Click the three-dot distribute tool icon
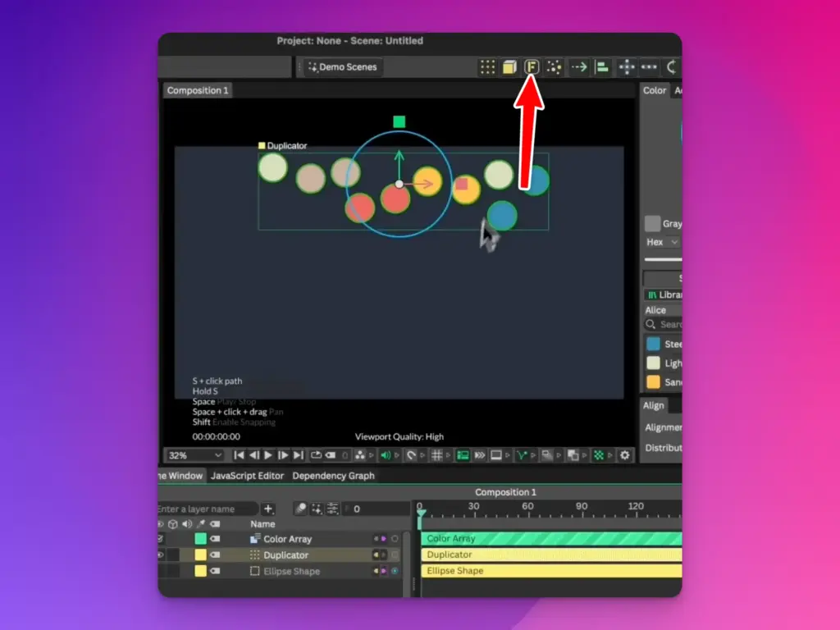840x630 pixels. click(649, 67)
